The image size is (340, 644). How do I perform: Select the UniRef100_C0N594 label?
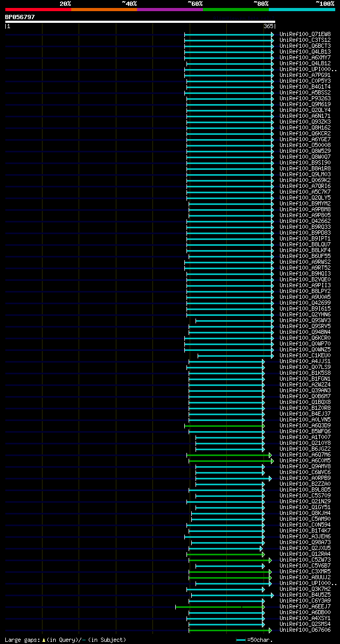[x=305, y=525]
